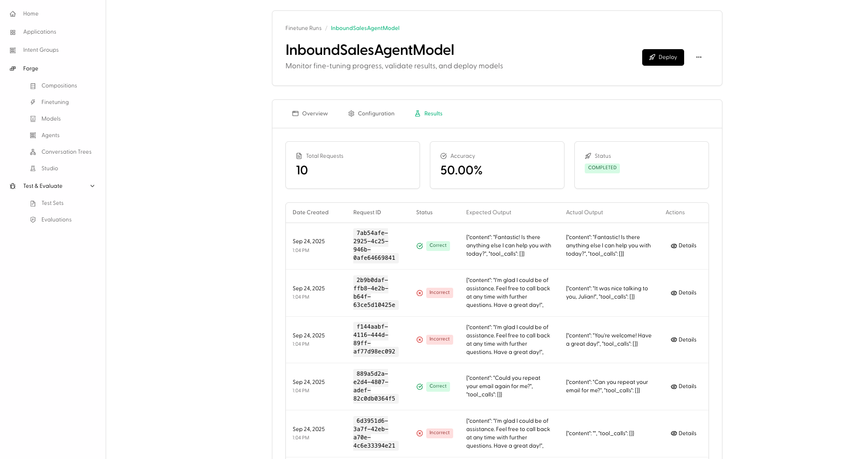Click request ID 889a5d2a-e2d4-4807 cell
Image resolution: width=868 pixels, height=459 pixels.
pyautogui.click(x=375, y=387)
